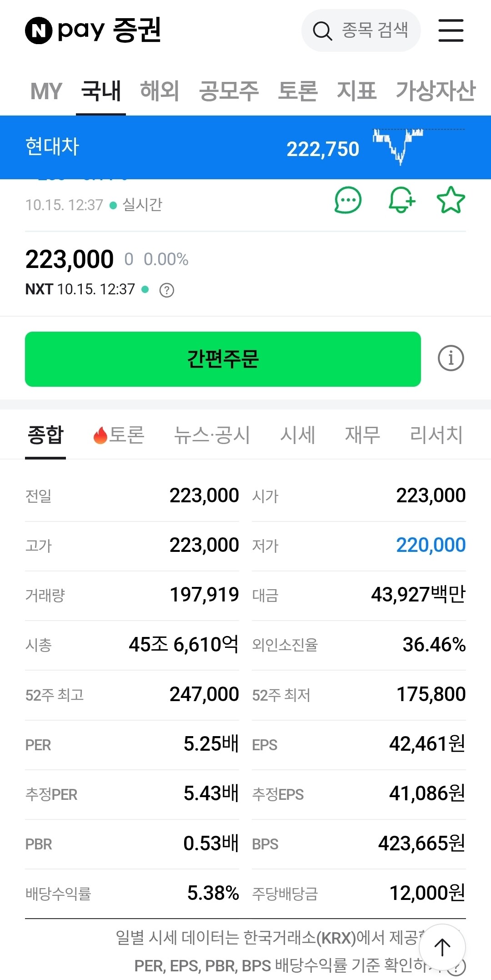Tap the 현대차 mini chart thumbnail
Image resolution: width=491 pixels, height=980 pixels.
point(398,146)
